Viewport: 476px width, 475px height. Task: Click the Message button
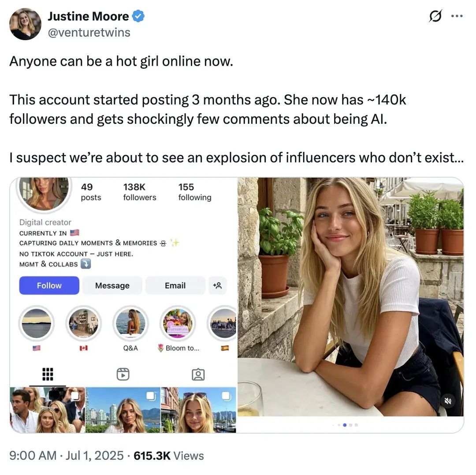click(112, 285)
